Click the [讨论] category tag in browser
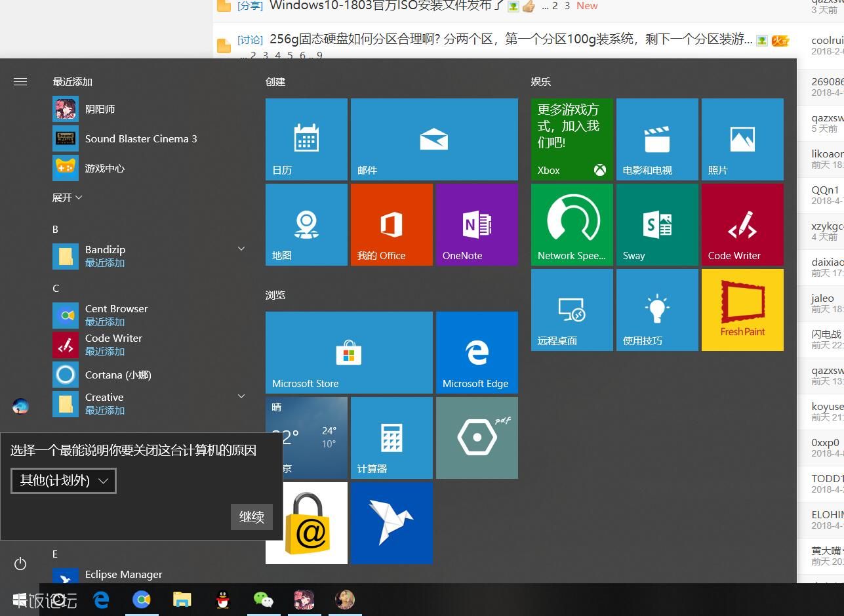This screenshot has width=844, height=616. click(250, 40)
